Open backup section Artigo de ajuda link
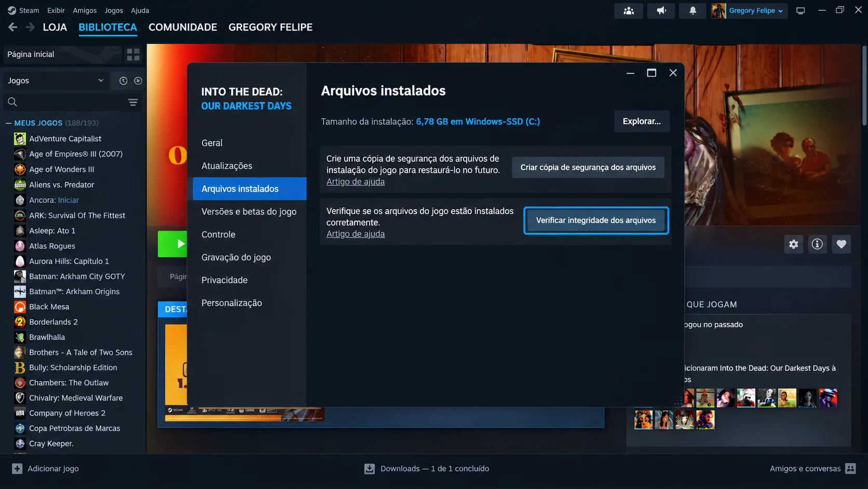 point(356,182)
